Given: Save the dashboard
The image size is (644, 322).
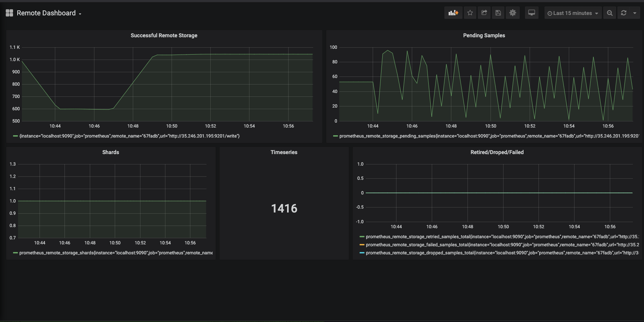Looking at the screenshot, I should (498, 13).
